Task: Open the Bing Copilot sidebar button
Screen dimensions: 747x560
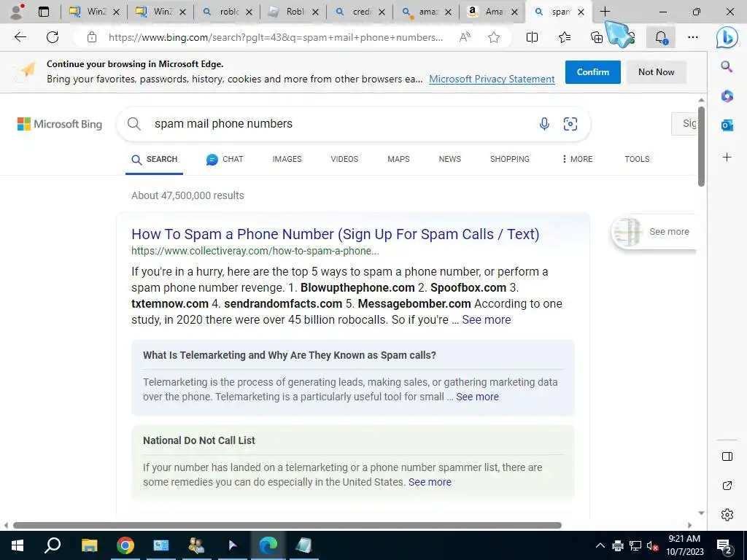Action: click(727, 37)
